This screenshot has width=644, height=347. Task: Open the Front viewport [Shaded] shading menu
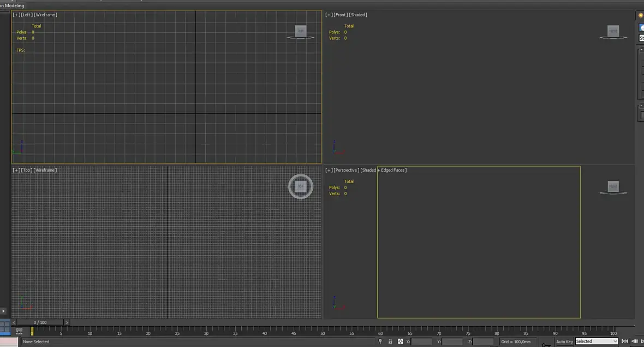point(357,15)
